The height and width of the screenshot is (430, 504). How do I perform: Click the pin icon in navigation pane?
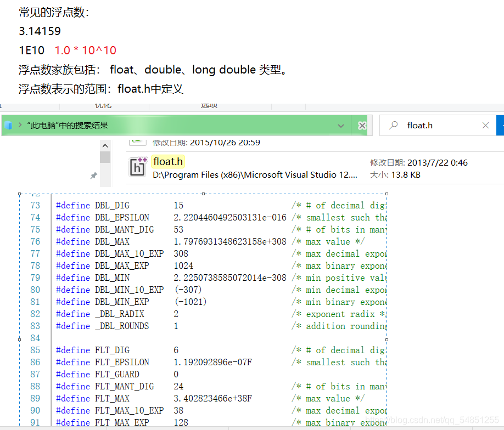[x=93, y=176]
